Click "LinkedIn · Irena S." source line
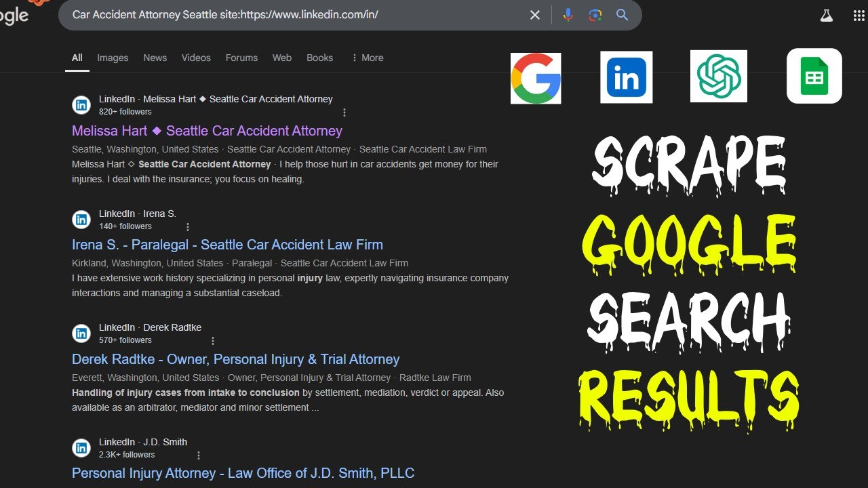The height and width of the screenshot is (488, 868). click(x=138, y=213)
